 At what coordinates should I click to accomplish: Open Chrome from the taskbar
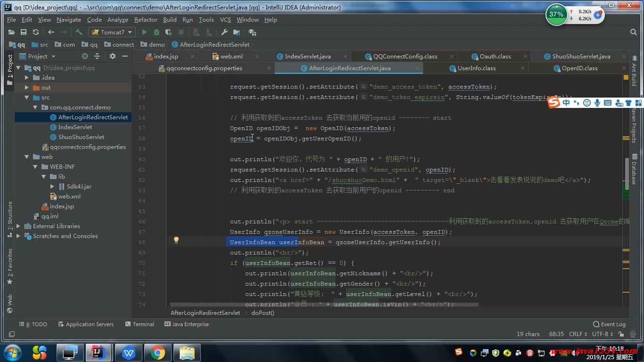(157, 353)
